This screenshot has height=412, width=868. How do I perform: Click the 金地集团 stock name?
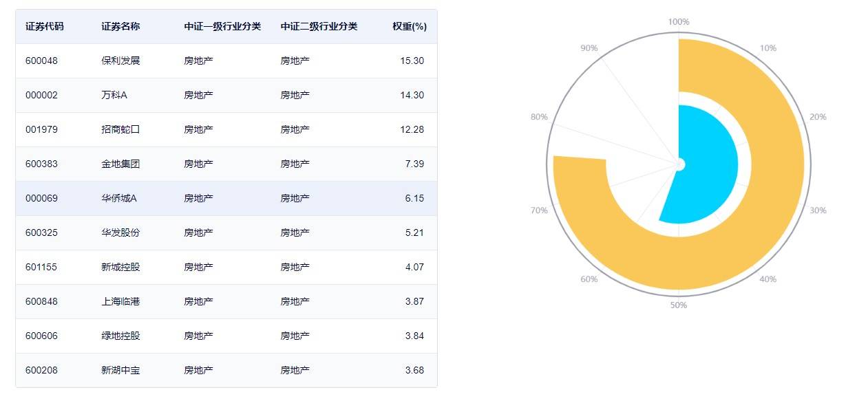(120, 164)
